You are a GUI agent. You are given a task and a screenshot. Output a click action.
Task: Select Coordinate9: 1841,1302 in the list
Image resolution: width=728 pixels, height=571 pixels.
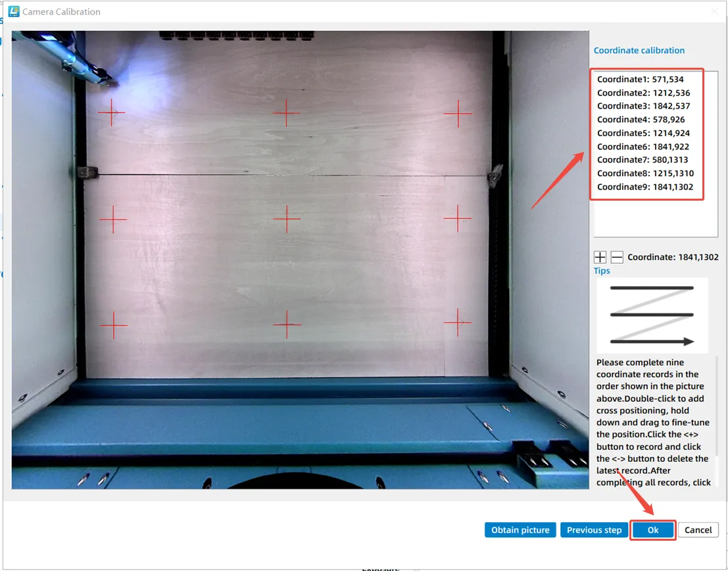[644, 187]
